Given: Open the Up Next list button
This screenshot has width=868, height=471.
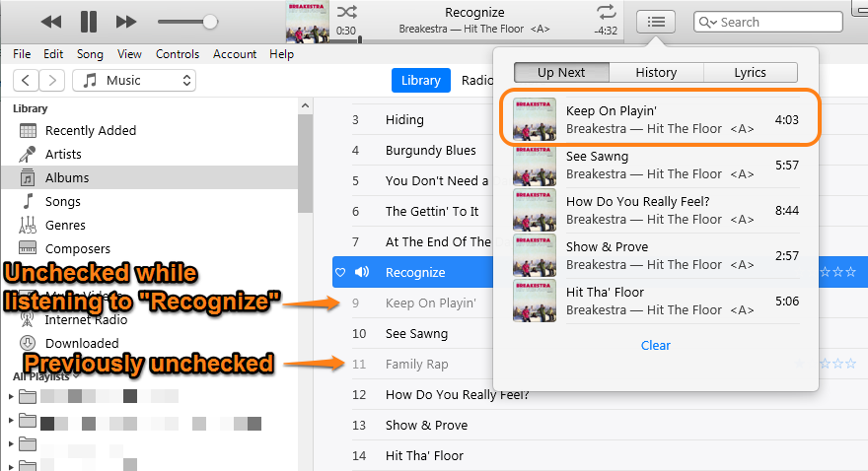Looking at the screenshot, I should tap(656, 22).
